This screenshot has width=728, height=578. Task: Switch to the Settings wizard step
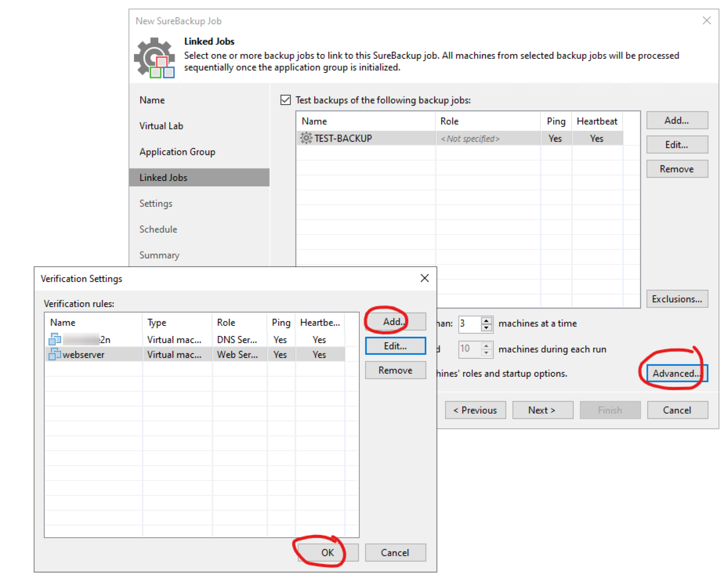point(155,203)
